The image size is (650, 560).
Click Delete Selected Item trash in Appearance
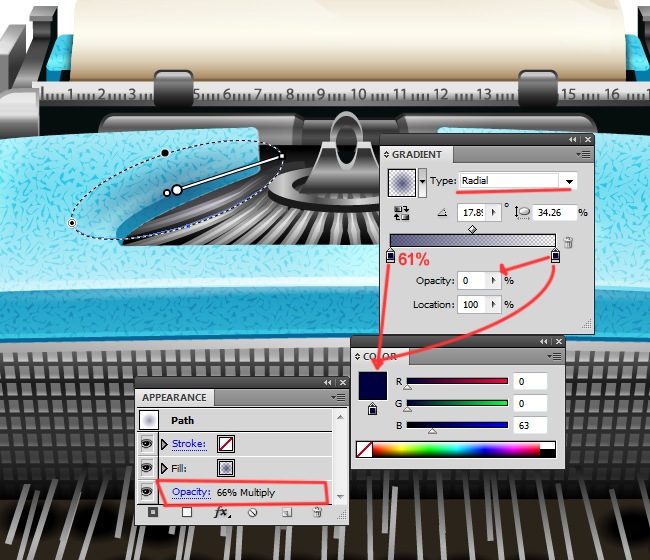[x=317, y=512]
